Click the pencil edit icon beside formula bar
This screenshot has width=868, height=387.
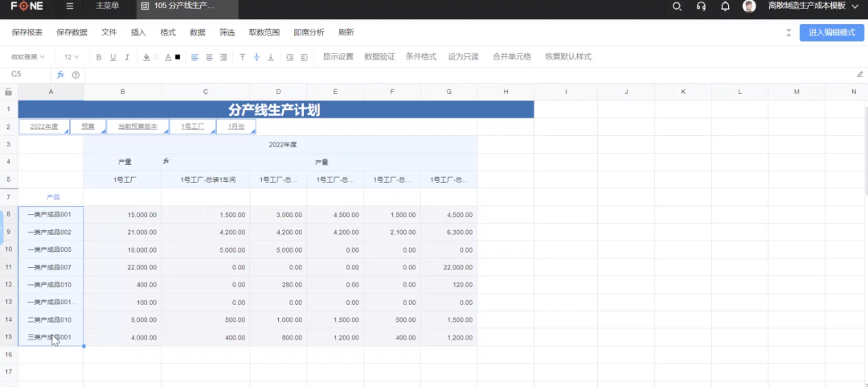(x=860, y=74)
